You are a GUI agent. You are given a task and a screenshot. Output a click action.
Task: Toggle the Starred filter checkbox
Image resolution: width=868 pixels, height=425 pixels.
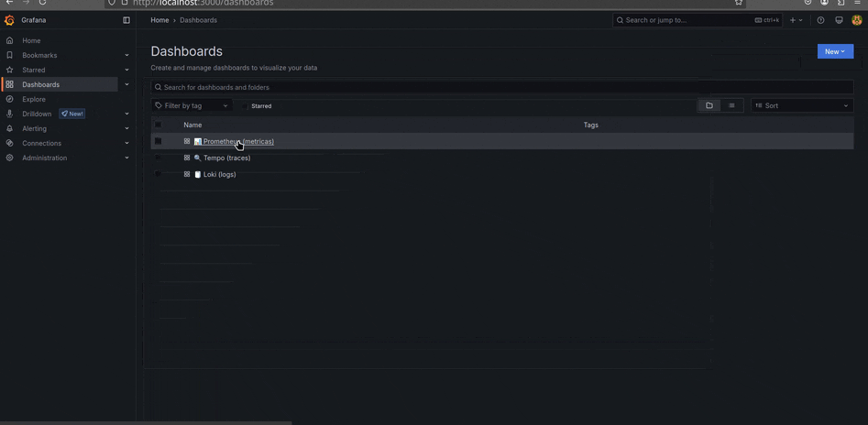click(245, 106)
